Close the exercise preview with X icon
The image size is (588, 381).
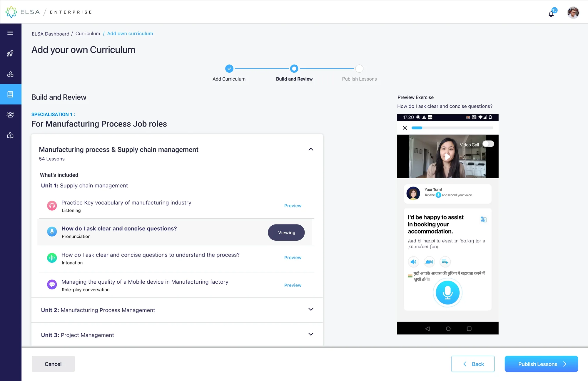click(x=405, y=128)
